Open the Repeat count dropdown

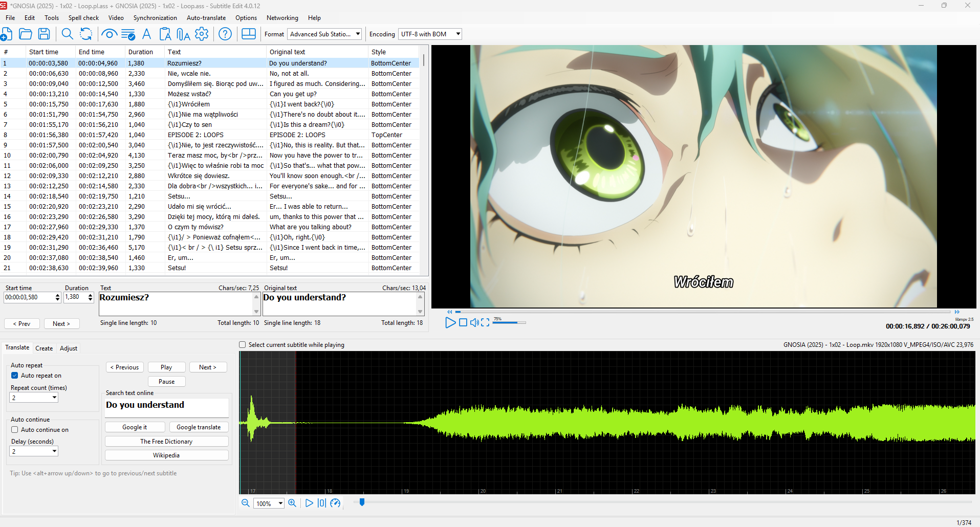[34, 398]
